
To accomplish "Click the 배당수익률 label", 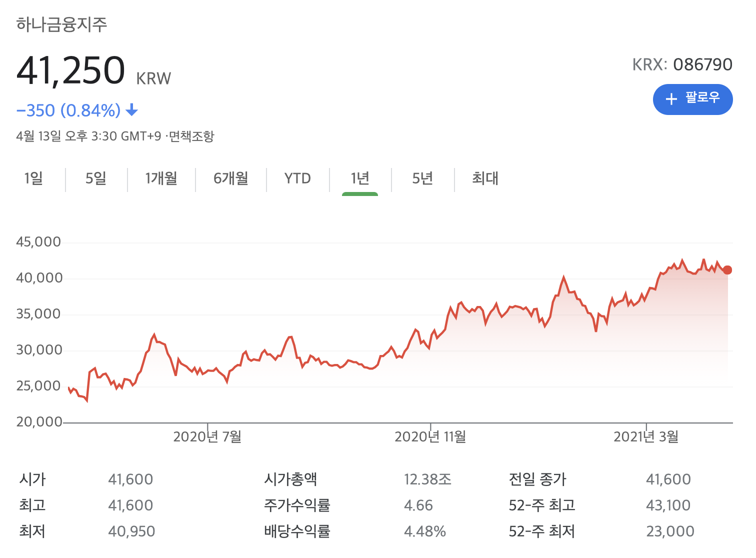I will click(x=297, y=531).
